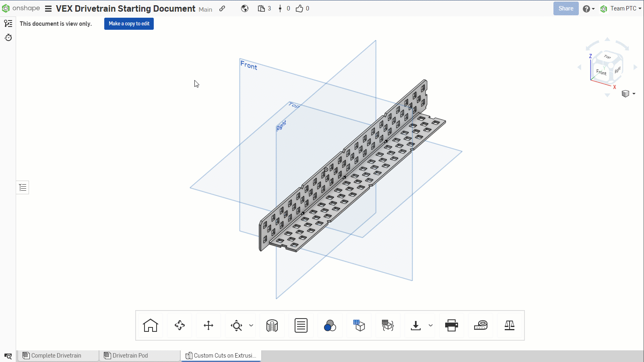Click the section view tool icon
The height and width of the screenshot is (362, 644).
272,325
